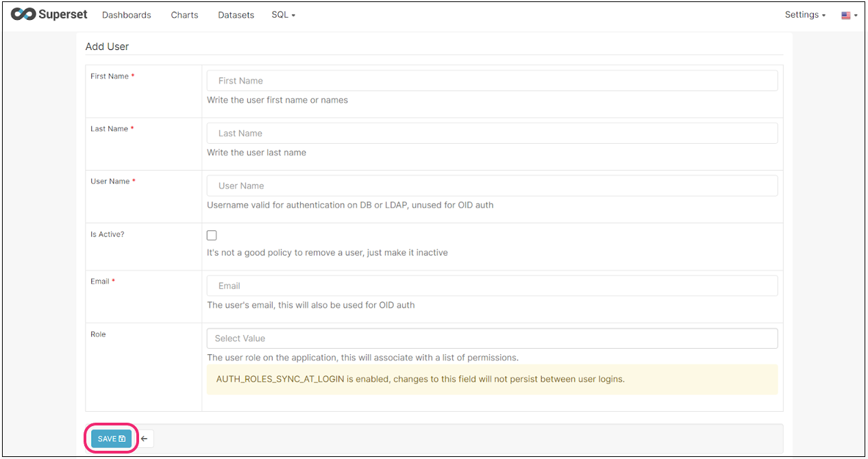Image resolution: width=868 pixels, height=459 pixels.
Task: Focus the First Name field
Action: coord(492,81)
